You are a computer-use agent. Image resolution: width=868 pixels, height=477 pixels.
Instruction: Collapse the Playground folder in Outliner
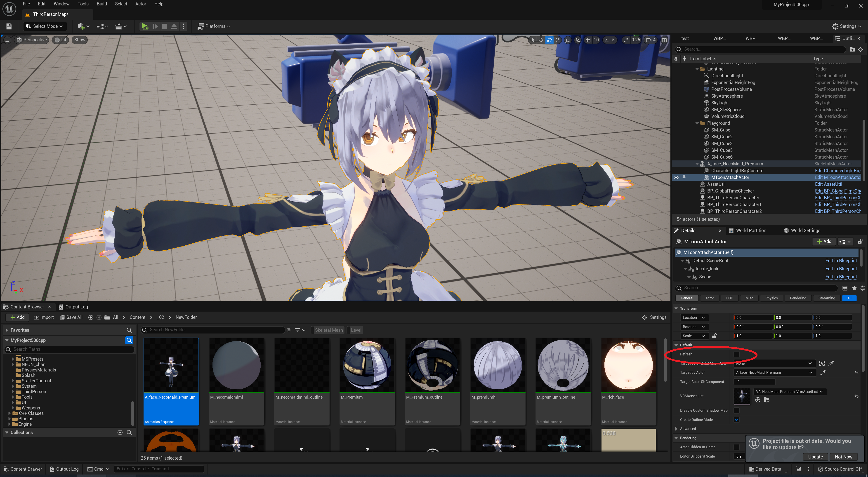[697, 123]
